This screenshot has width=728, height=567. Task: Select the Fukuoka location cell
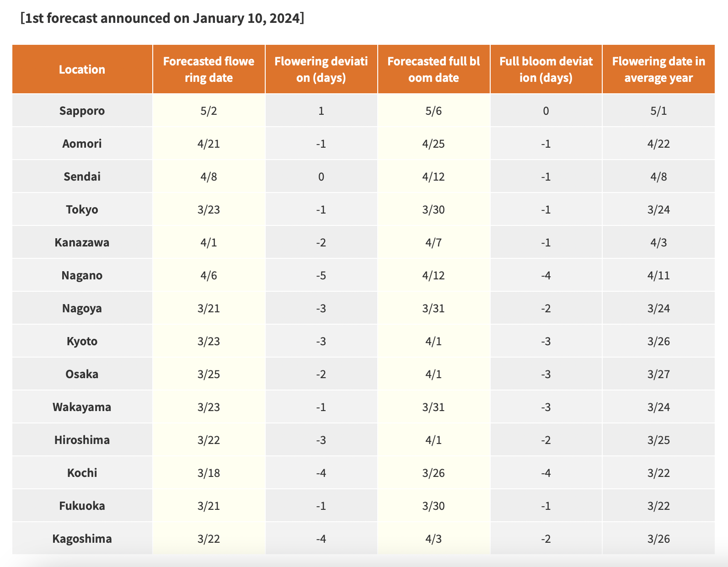(82, 506)
